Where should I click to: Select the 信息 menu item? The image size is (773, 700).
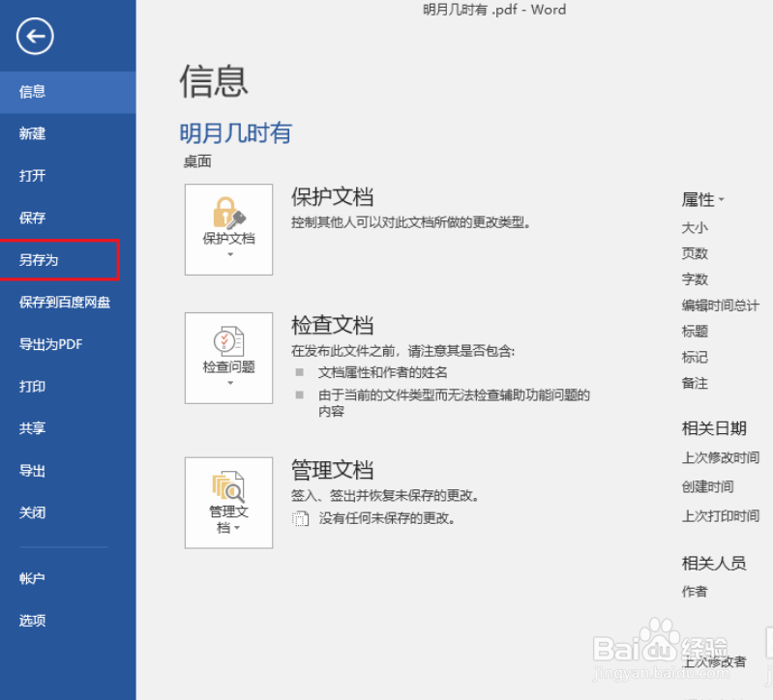[68, 92]
